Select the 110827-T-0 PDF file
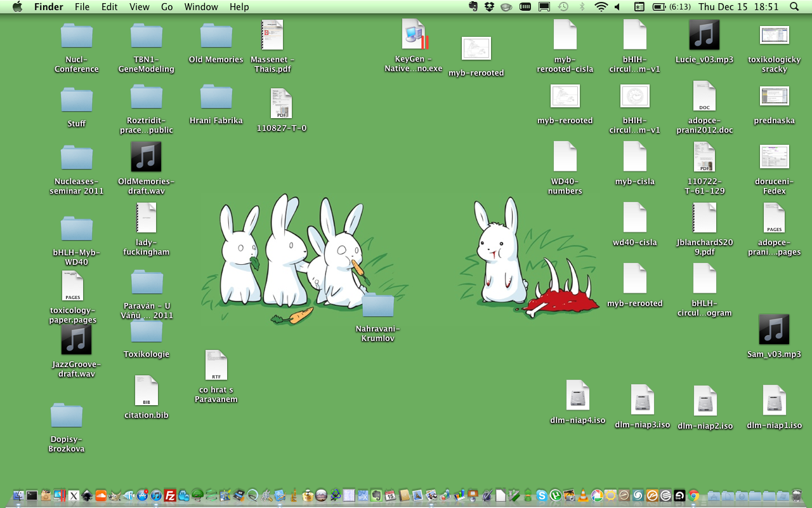 click(281, 104)
